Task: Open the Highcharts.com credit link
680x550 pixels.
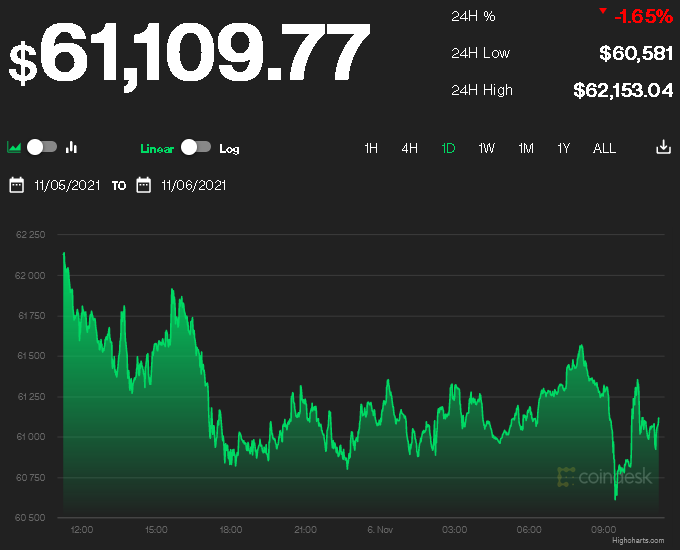Action: pos(638,540)
